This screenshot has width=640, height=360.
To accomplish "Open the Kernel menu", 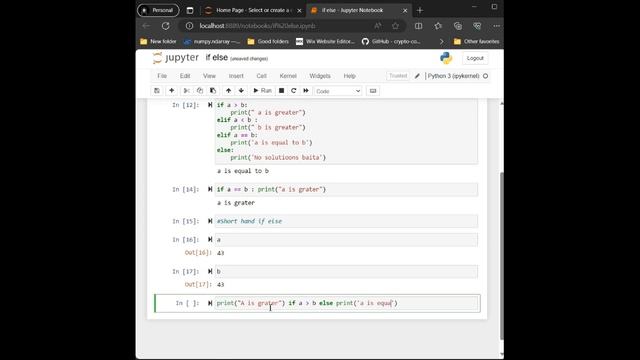I will 288,76.
